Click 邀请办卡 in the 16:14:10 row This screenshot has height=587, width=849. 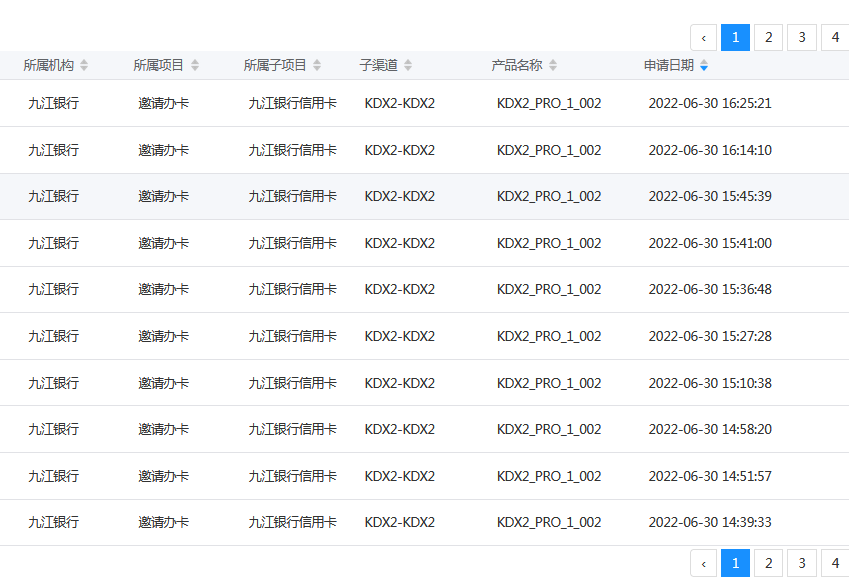point(164,150)
